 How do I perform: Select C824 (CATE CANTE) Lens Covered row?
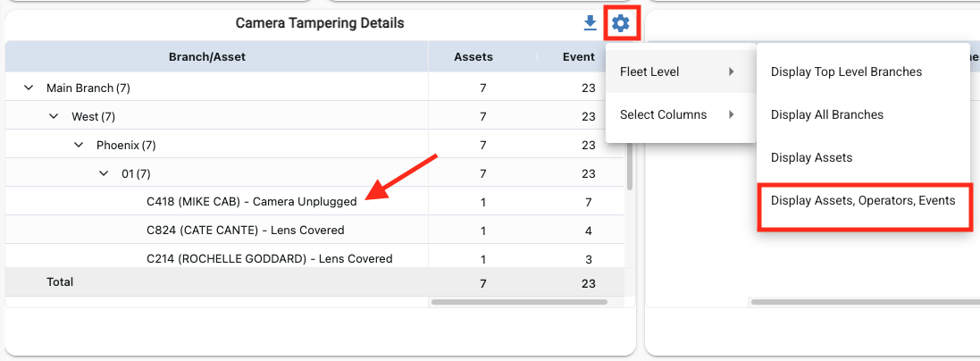pos(245,231)
